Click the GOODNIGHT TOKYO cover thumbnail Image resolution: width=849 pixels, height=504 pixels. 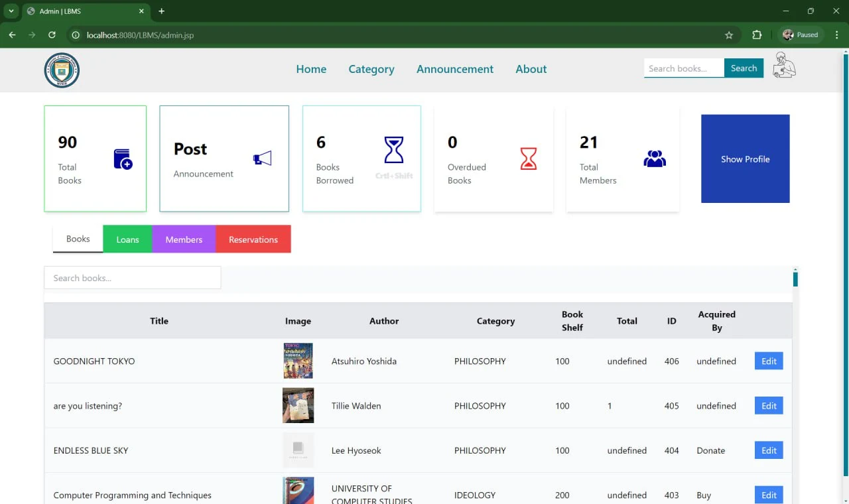(x=298, y=361)
